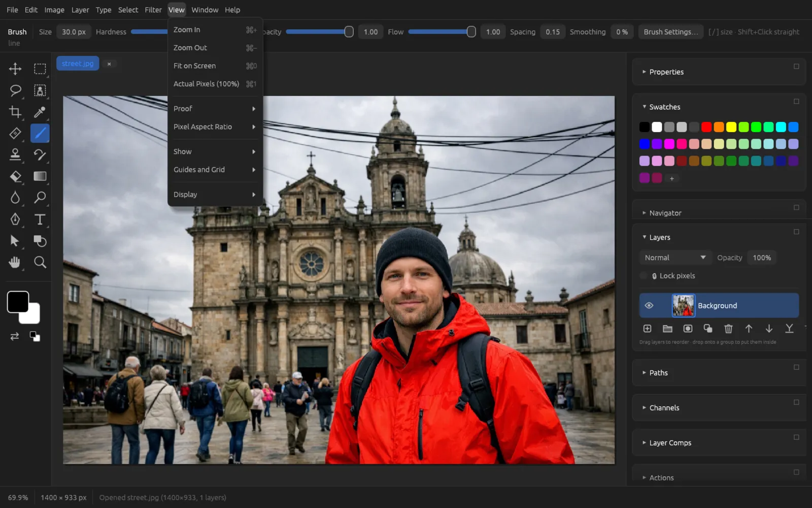Screen dimensions: 812x508
Task: Expand the Channels panel
Action: 644,407
